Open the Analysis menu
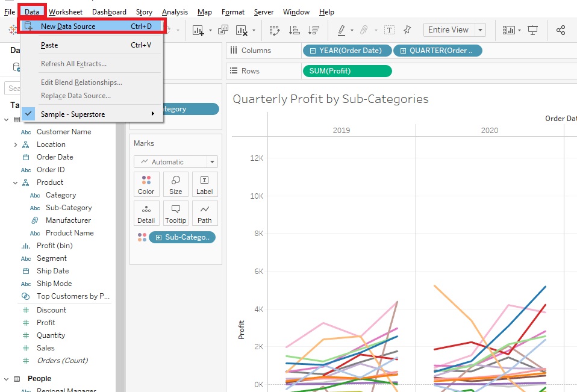This screenshot has width=577, height=392. tap(175, 12)
